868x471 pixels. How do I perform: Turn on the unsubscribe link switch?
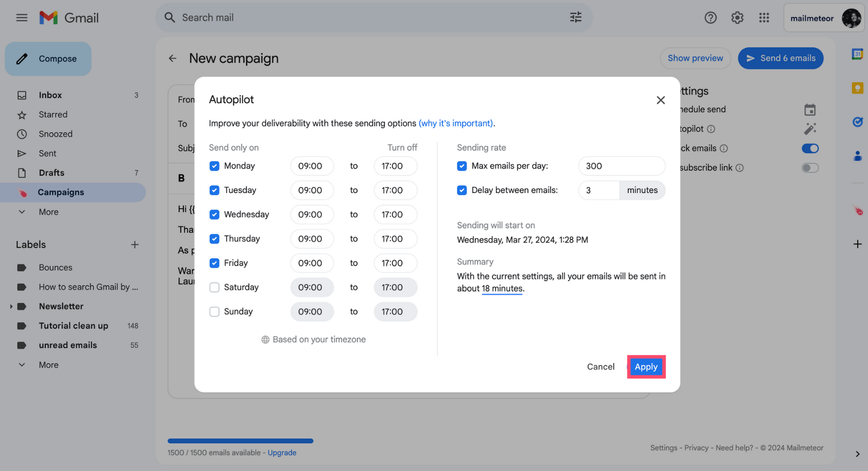point(810,168)
